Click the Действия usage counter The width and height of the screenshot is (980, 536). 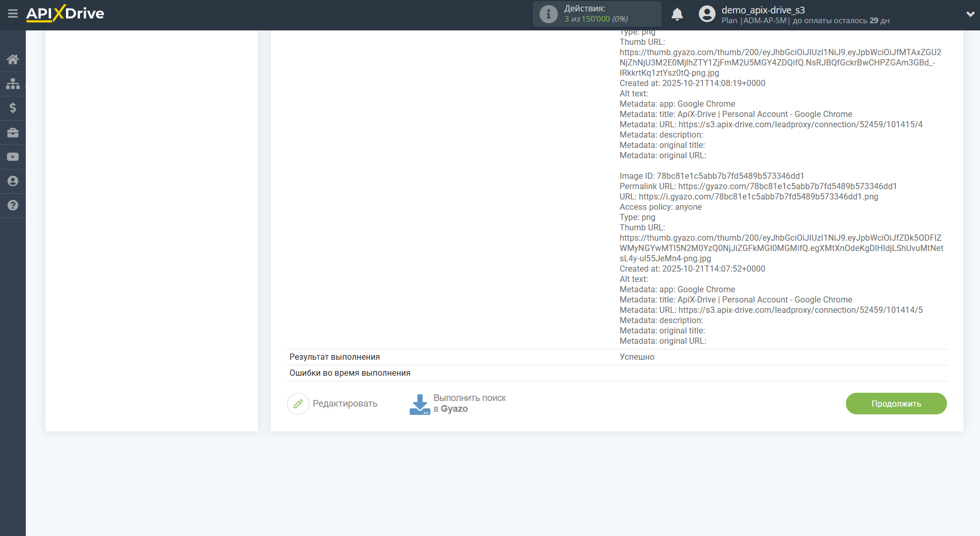[x=596, y=14]
